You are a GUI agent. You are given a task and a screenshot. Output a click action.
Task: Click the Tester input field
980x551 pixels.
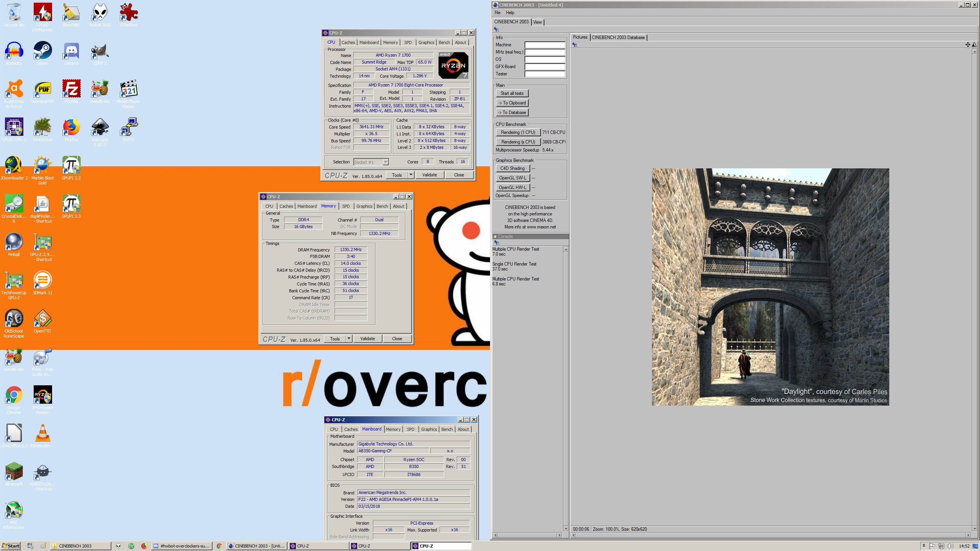(x=545, y=74)
